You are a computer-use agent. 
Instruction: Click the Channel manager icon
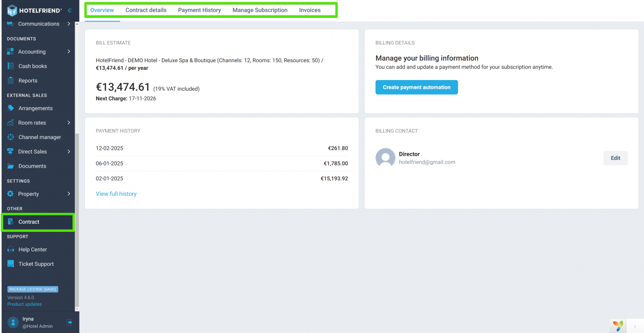point(10,137)
